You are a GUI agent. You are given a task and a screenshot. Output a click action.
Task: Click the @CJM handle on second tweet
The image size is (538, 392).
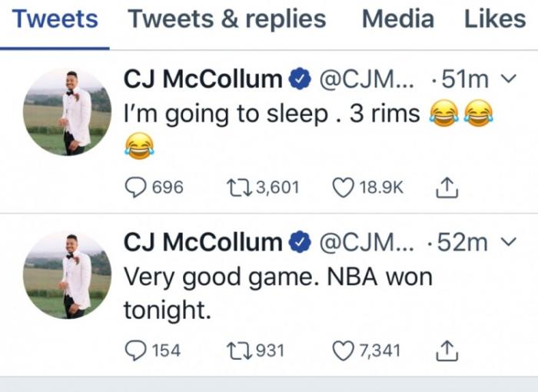click(x=366, y=242)
